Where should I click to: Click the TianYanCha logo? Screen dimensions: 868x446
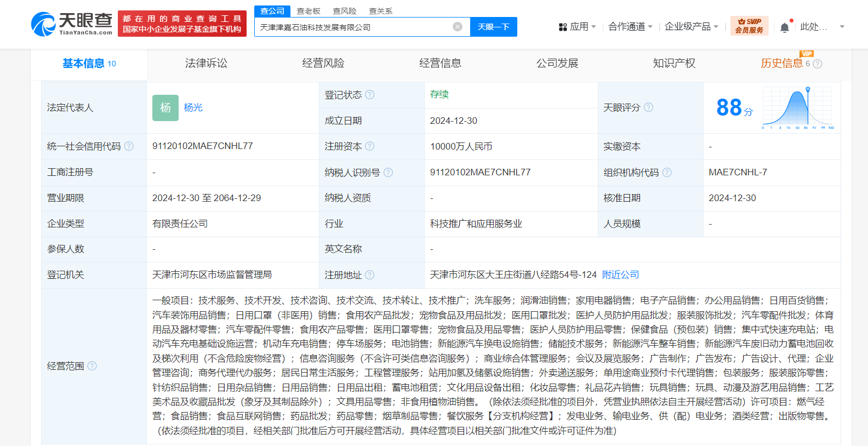(72, 25)
